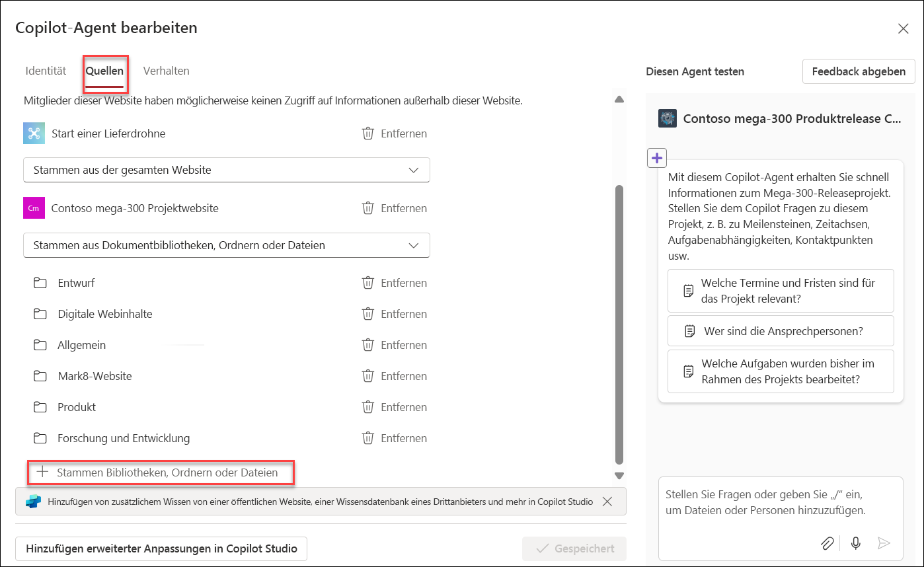Switch to the Identität tab
The width and height of the screenshot is (924, 567).
coord(46,71)
